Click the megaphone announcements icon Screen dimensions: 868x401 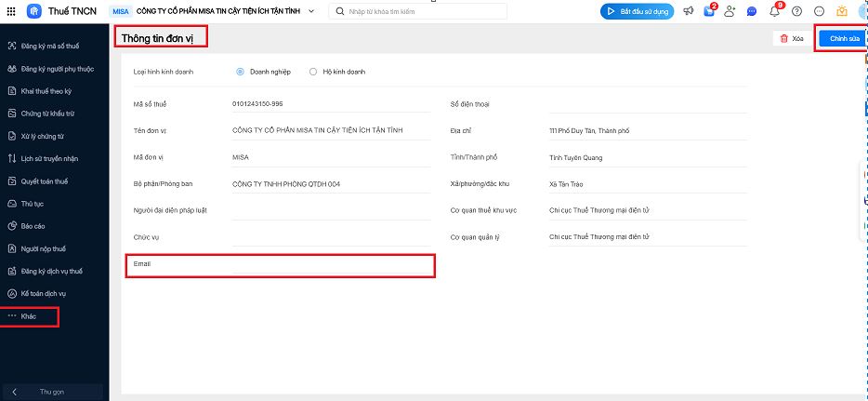click(689, 11)
